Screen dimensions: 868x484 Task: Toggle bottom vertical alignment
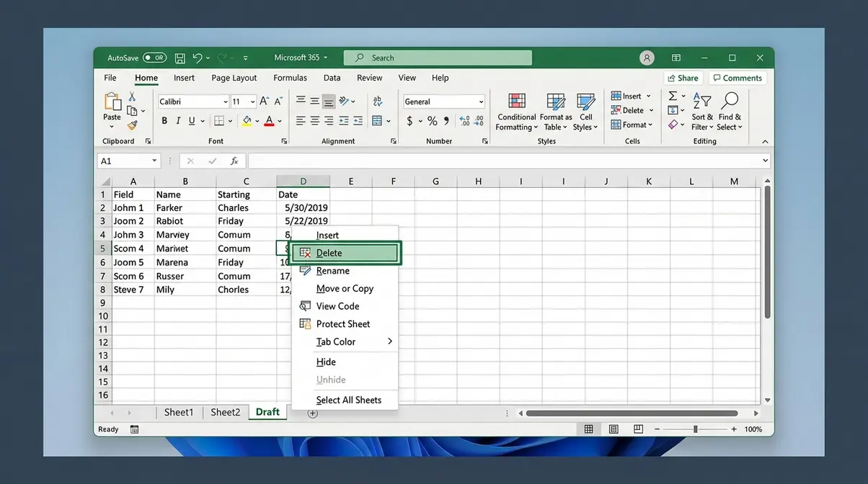tap(329, 101)
